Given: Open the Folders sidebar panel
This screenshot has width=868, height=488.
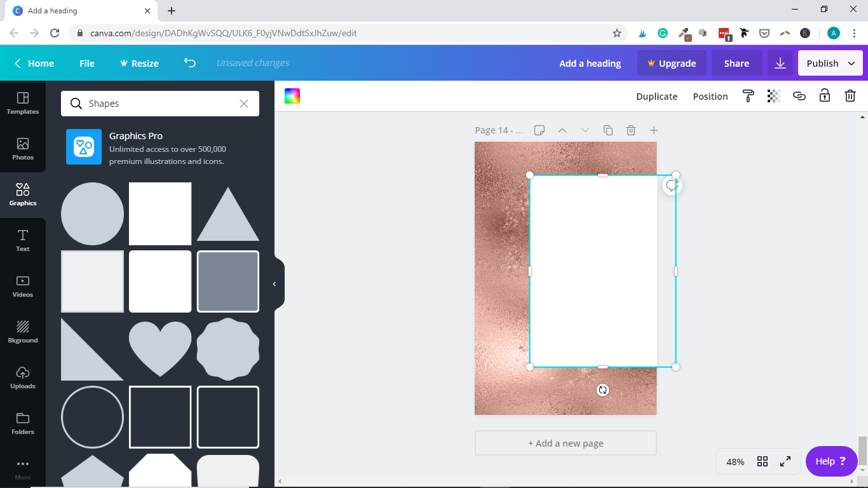Looking at the screenshot, I should point(23,424).
